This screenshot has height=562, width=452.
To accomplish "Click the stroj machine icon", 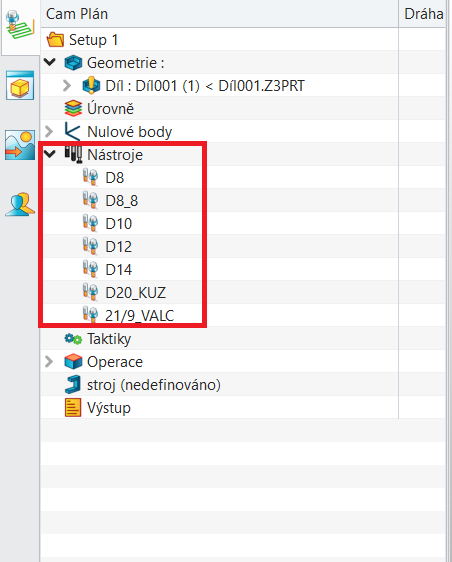I will (73, 385).
